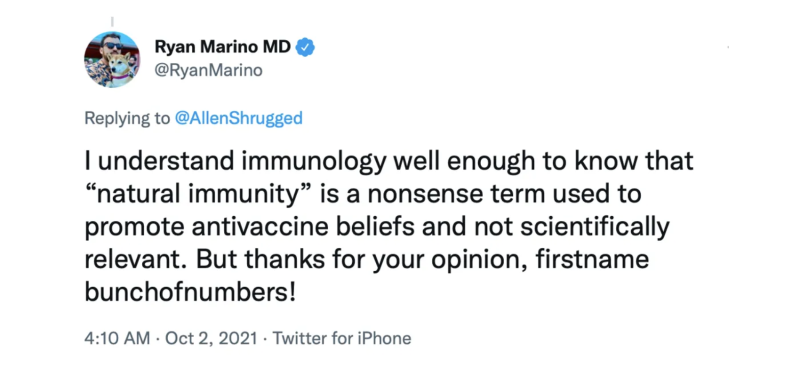This screenshot has width=800, height=383.
Task: Click the man's sunglasses in the avatar
Action: [113, 45]
